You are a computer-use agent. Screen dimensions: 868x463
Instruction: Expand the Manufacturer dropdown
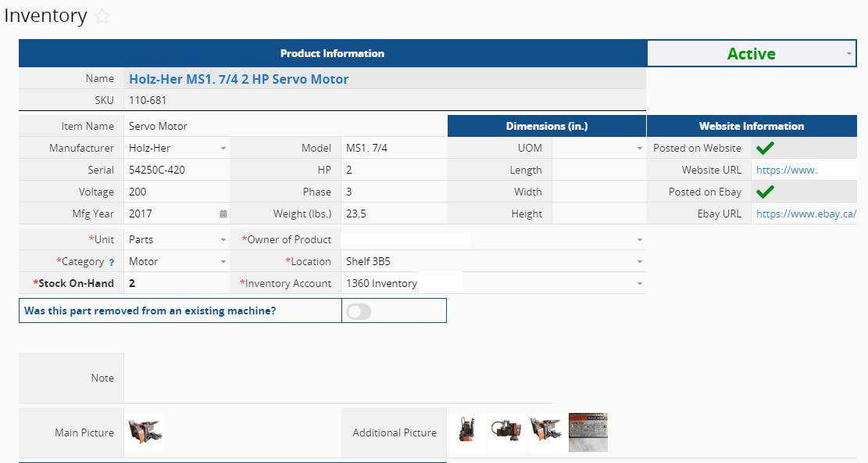(x=223, y=149)
